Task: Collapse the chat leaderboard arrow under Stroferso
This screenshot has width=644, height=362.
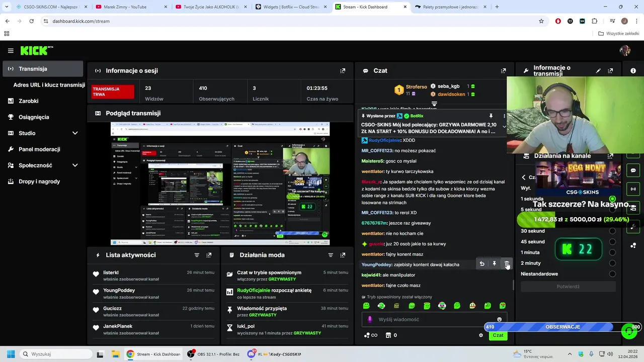Action: coord(434,104)
